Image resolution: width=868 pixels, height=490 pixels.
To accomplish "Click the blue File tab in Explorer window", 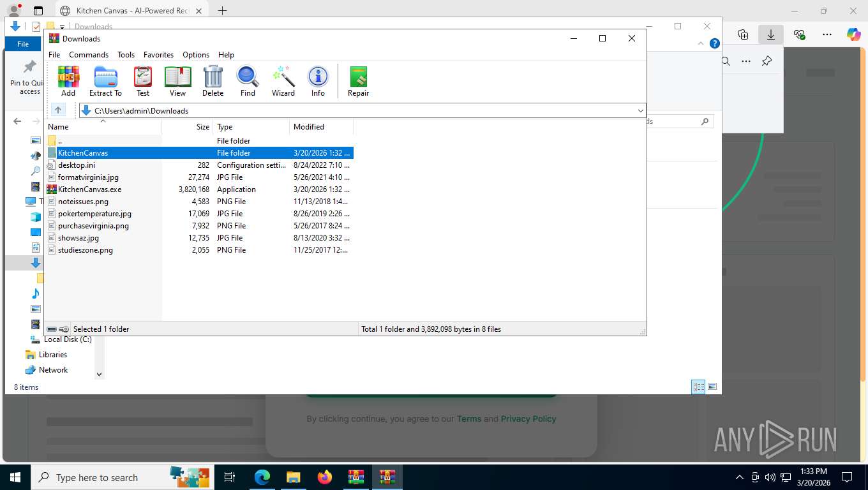I will (23, 44).
